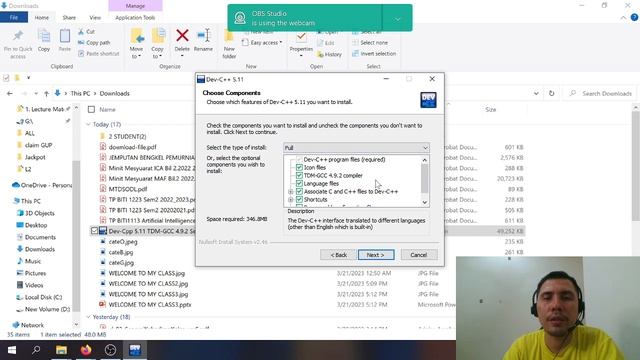
Task: Uncheck Icon files component
Action: pos(299,167)
